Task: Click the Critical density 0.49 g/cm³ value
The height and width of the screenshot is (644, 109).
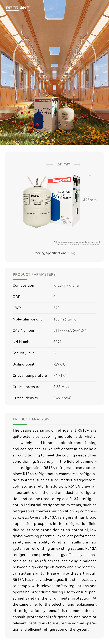Action: pos(62,398)
